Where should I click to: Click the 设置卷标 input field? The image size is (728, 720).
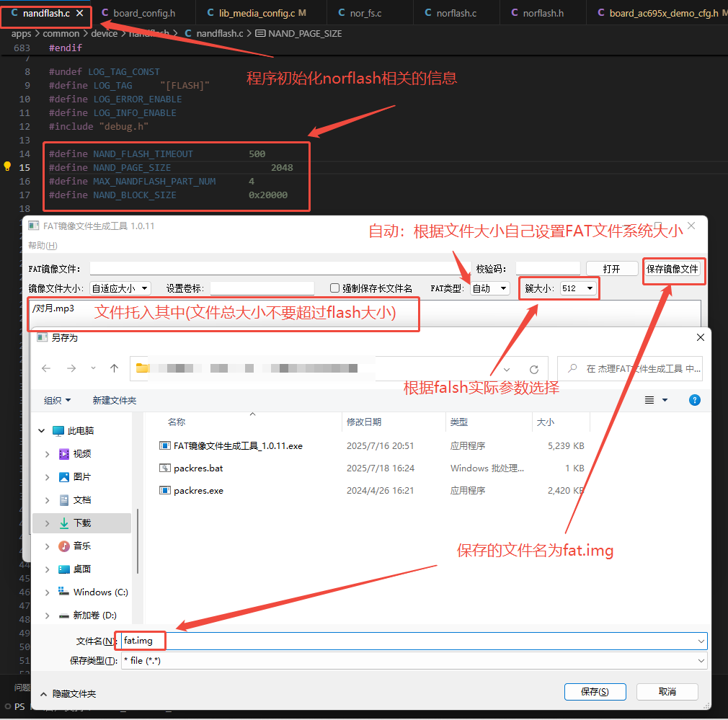(x=262, y=288)
